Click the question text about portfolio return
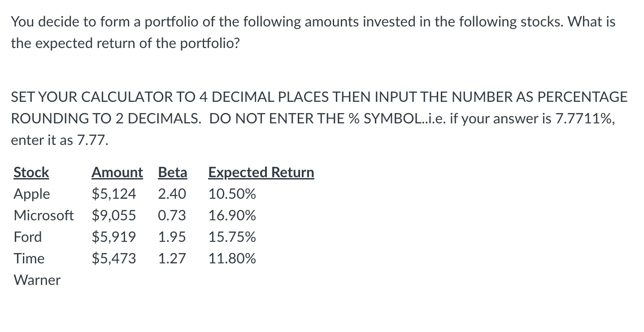Screen dimensions: 644x332 pos(313,33)
